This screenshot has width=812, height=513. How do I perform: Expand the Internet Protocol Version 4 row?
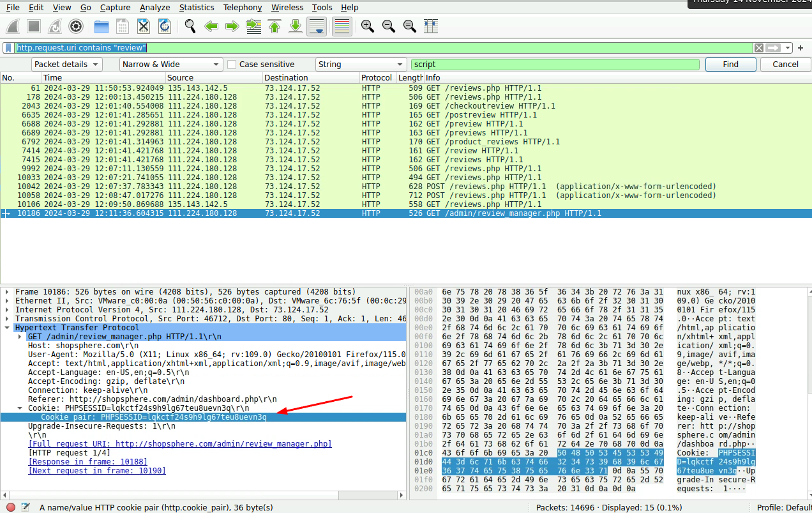(x=7, y=310)
